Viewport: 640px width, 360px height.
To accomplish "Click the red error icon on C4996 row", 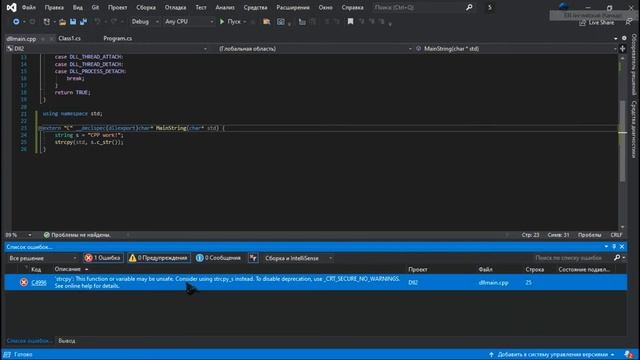I will [24, 282].
